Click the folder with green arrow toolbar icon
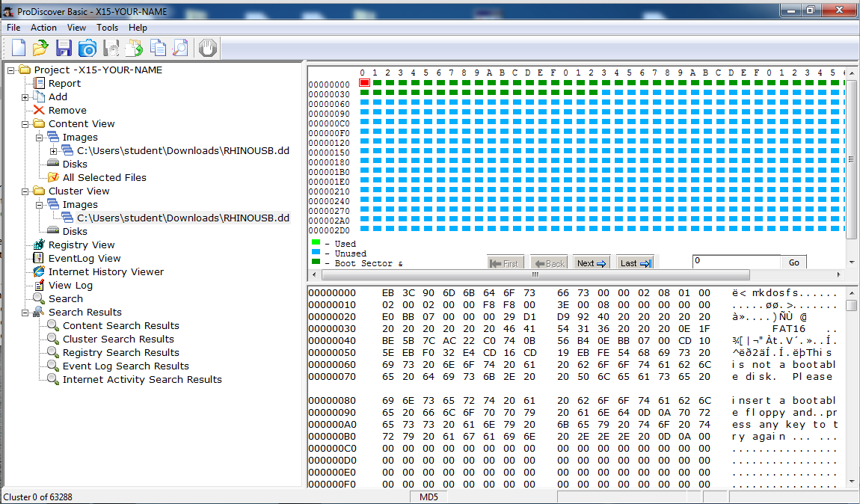860x504 pixels. coord(135,49)
